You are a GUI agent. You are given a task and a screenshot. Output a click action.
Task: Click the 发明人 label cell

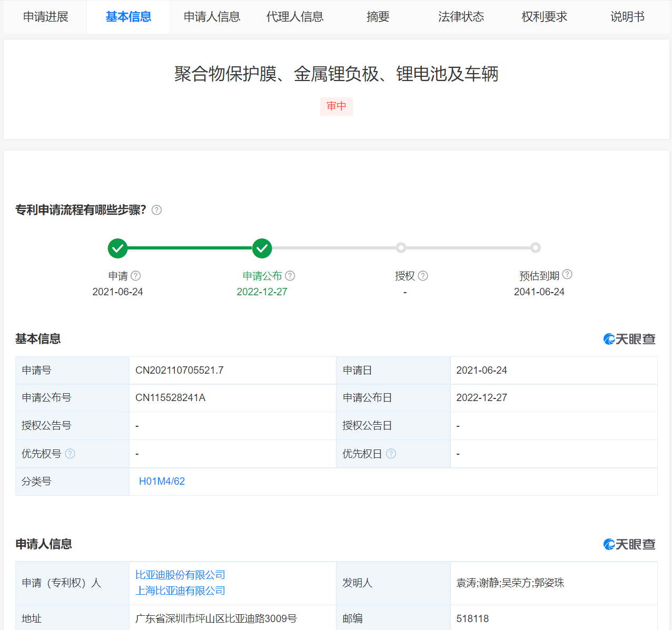[393, 583]
